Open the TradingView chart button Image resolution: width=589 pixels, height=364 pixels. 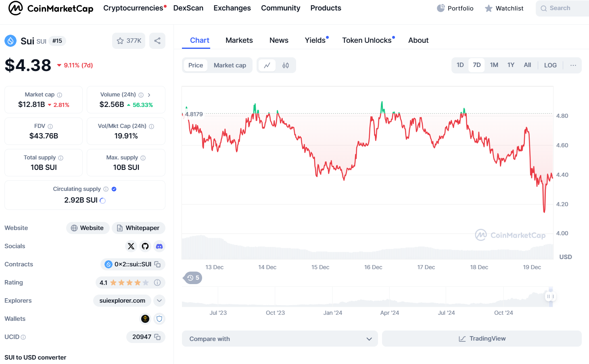click(482, 339)
